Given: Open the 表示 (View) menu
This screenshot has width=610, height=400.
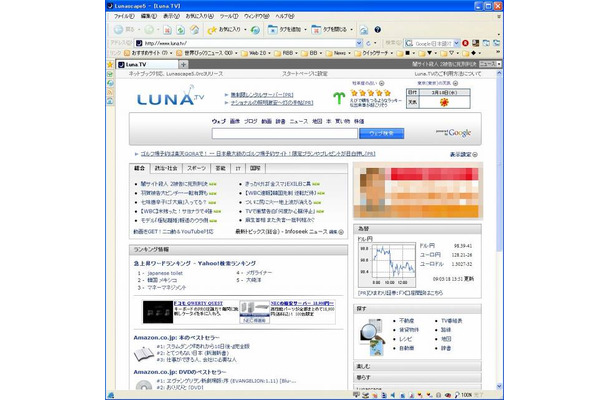Looking at the screenshot, I should 171,16.
